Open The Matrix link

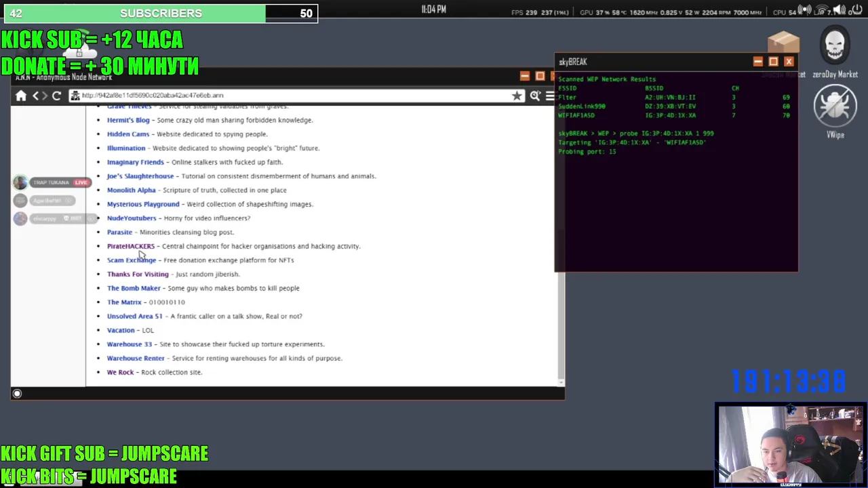pyautogui.click(x=124, y=302)
